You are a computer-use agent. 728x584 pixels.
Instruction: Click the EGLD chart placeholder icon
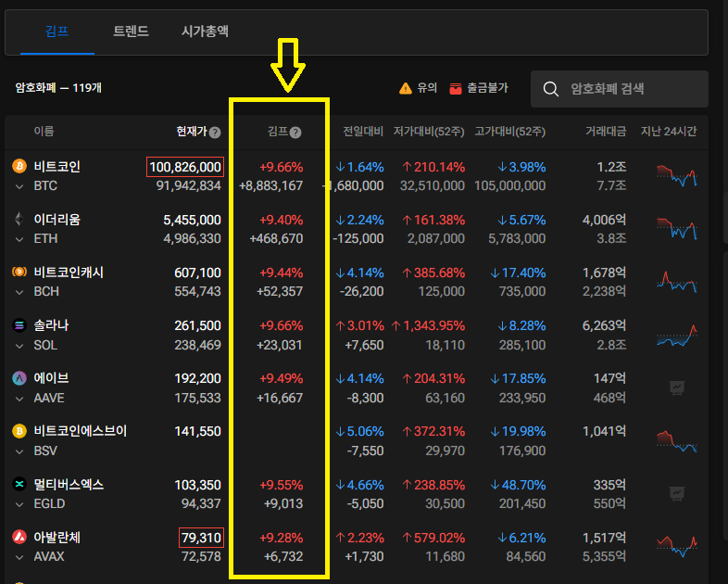click(677, 493)
